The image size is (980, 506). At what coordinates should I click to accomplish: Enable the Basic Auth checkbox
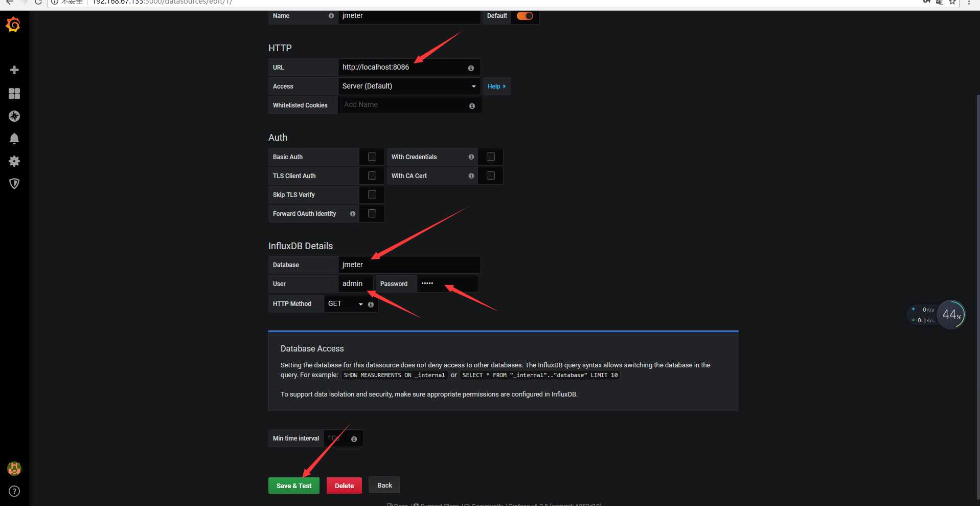[x=372, y=157]
